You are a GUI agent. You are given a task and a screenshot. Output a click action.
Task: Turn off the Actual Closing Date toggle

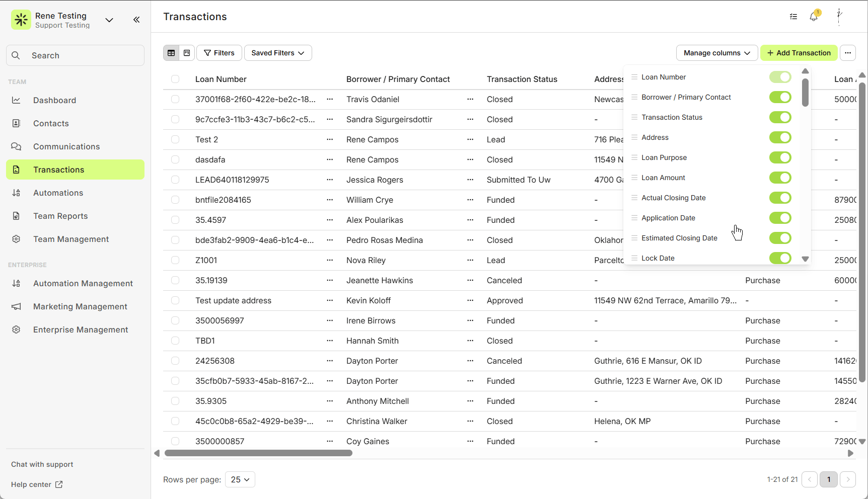pos(780,198)
